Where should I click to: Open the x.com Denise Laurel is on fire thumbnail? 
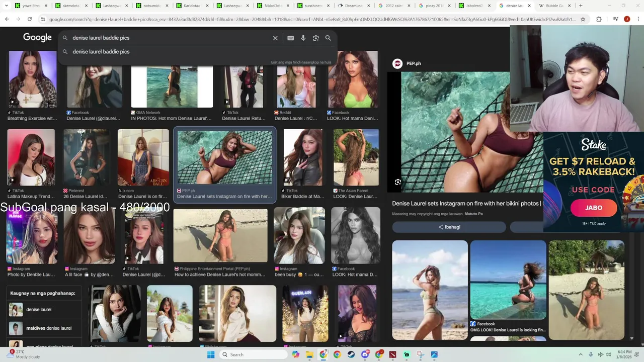143,157
